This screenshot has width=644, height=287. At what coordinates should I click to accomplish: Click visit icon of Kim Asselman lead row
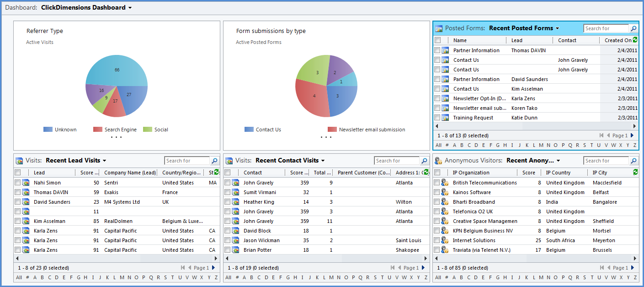tap(26, 221)
